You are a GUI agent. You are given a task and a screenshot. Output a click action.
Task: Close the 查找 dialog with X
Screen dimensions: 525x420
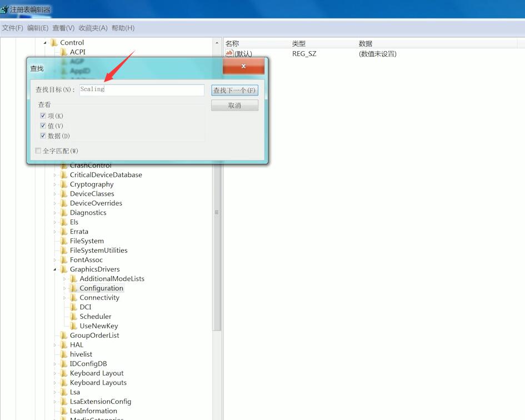tap(243, 66)
